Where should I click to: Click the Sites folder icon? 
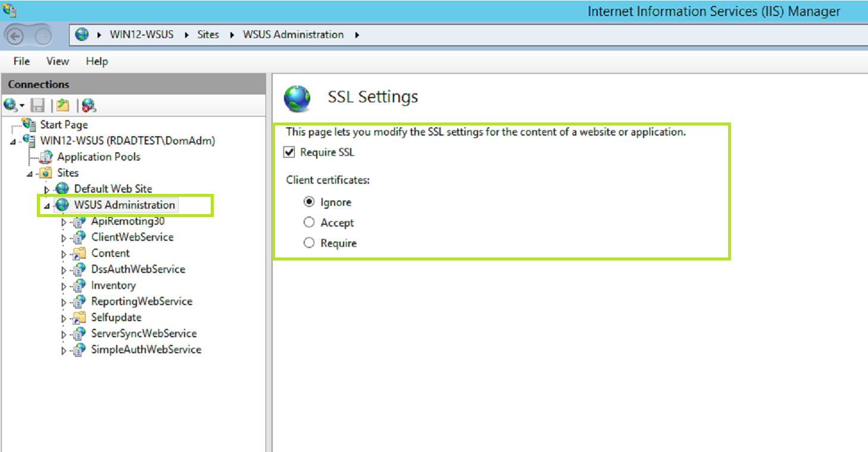point(46,173)
